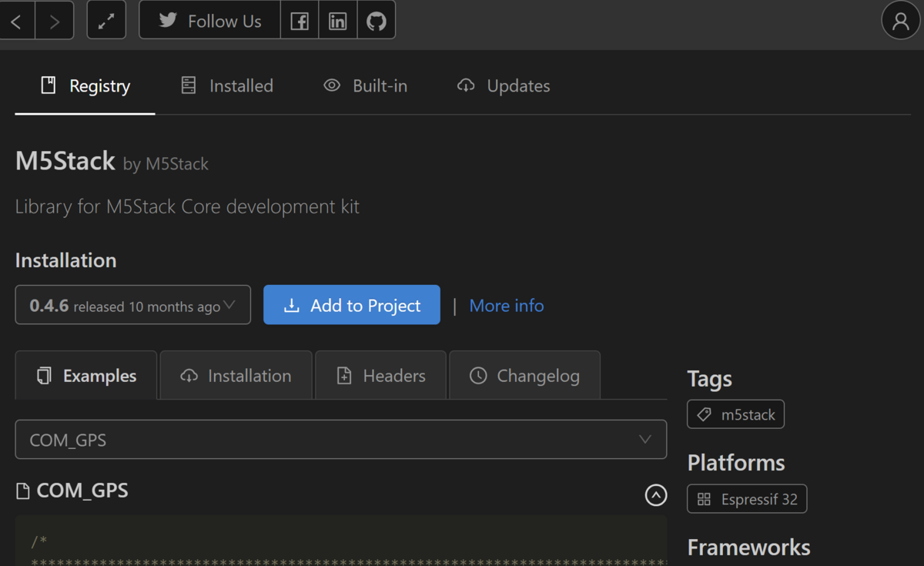
Task: Open the user account profile icon
Action: [x=900, y=20]
